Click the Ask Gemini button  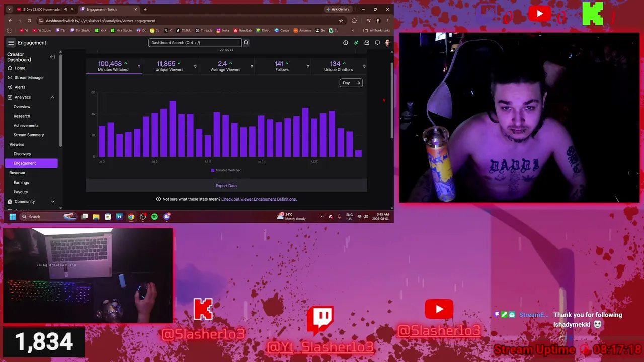(x=338, y=9)
